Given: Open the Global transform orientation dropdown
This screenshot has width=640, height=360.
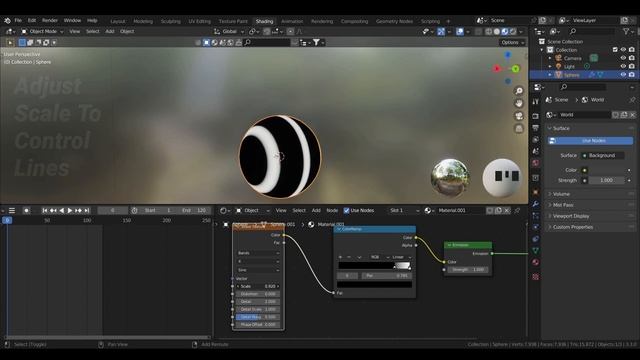Looking at the screenshot, I should (229, 31).
